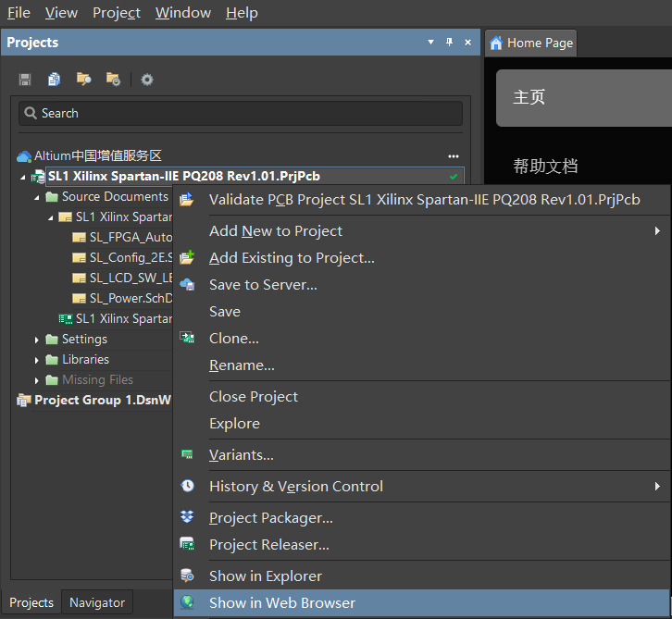This screenshot has height=619, width=672.
Task: Open the View menu
Action: [x=61, y=13]
